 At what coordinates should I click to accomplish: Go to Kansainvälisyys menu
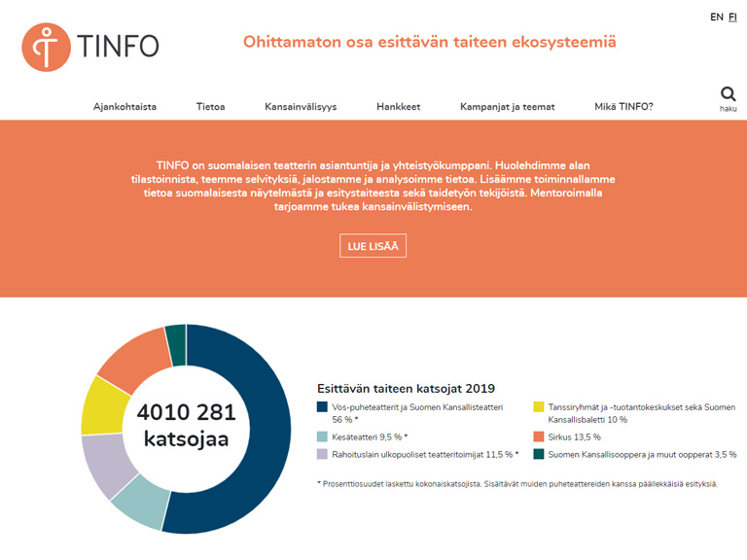(301, 107)
